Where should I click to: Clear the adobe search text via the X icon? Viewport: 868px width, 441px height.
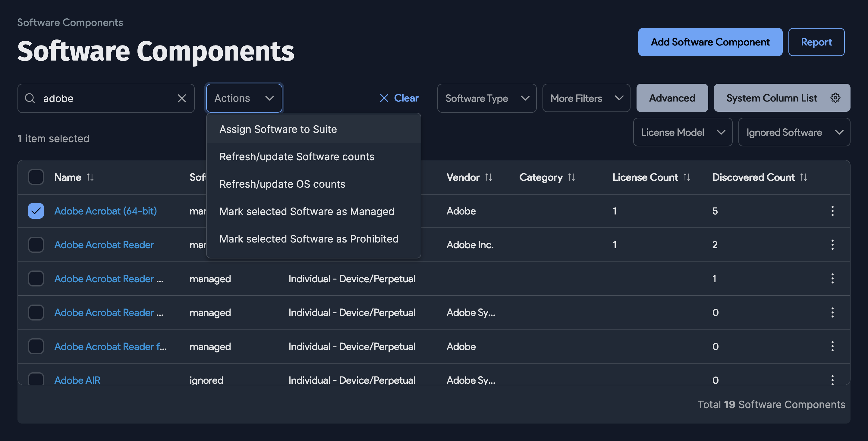(x=182, y=98)
